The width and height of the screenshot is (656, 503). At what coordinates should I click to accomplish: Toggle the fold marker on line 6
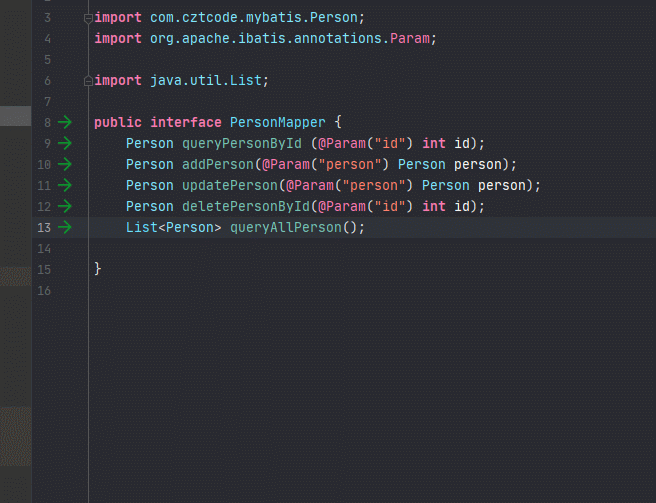point(88,81)
